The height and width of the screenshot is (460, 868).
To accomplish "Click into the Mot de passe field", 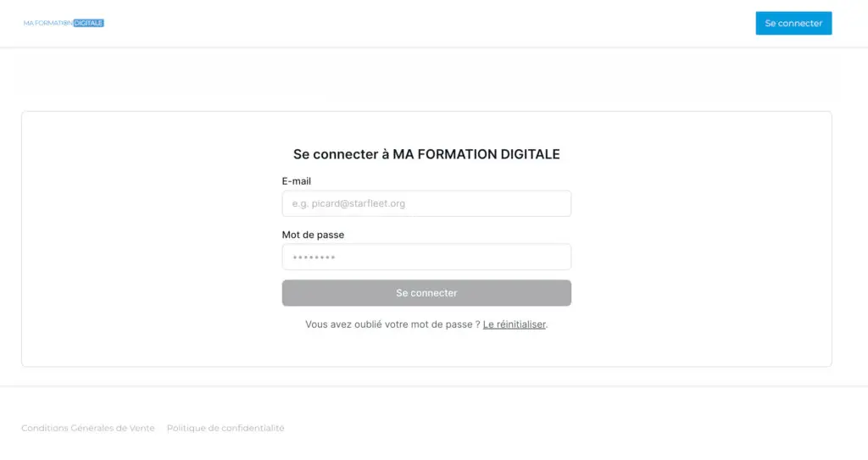I will tap(426, 257).
